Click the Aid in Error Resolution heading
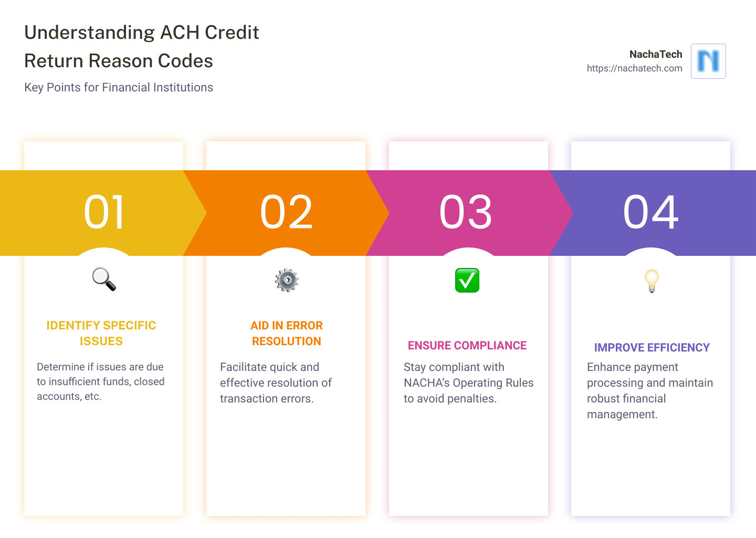The height and width of the screenshot is (538, 756). click(x=286, y=333)
